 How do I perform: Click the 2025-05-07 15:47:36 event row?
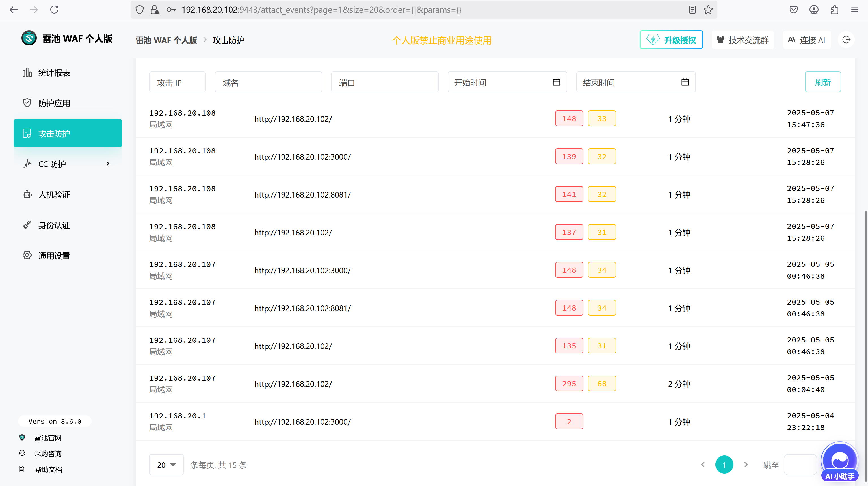coord(495,119)
